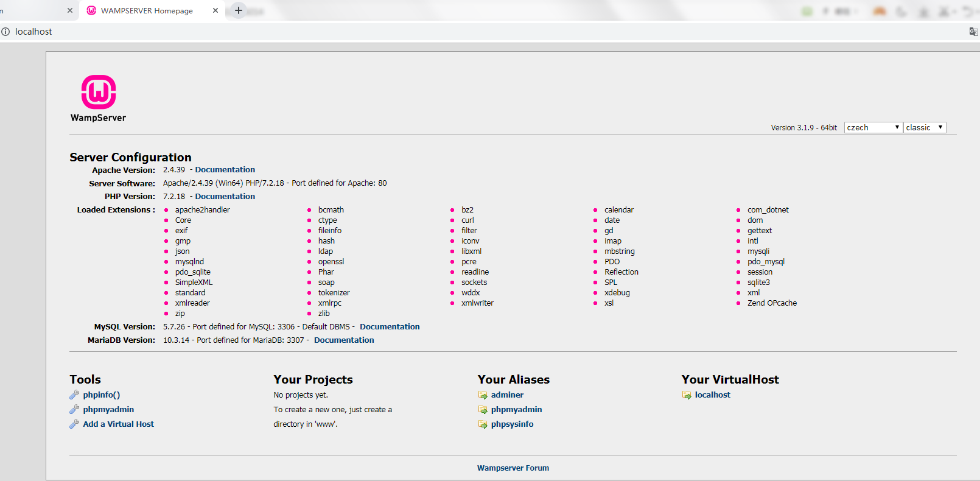
Task: Visit the Wampserver Forum link
Action: tap(513, 468)
